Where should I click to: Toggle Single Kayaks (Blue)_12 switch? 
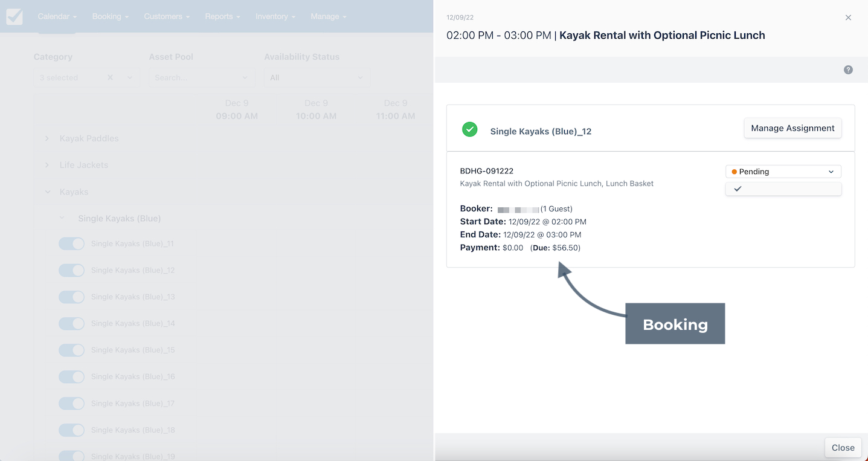point(71,270)
